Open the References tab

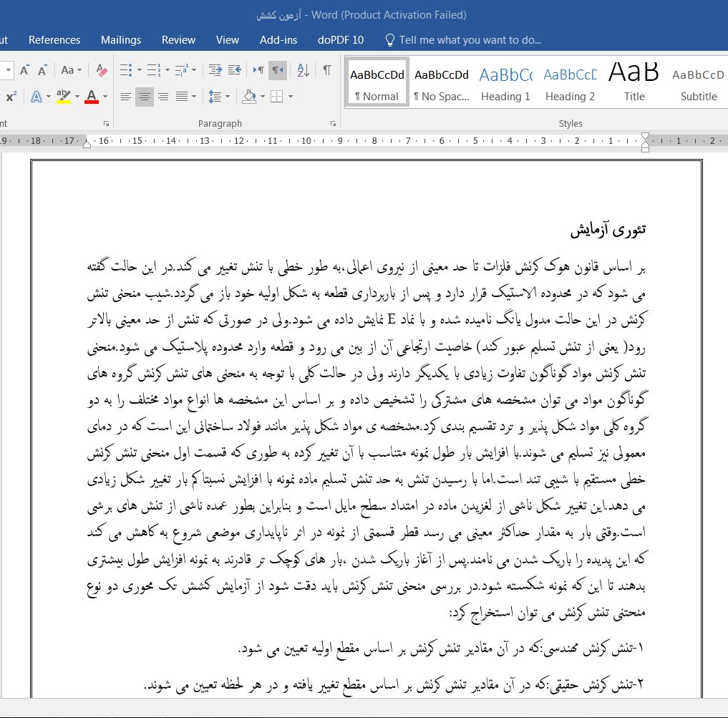click(54, 40)
